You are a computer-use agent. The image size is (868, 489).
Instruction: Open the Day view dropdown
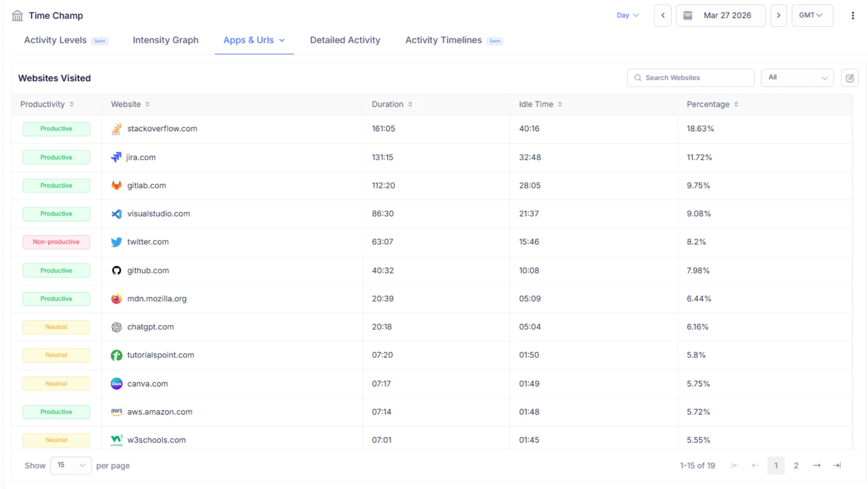pos(628,15)
